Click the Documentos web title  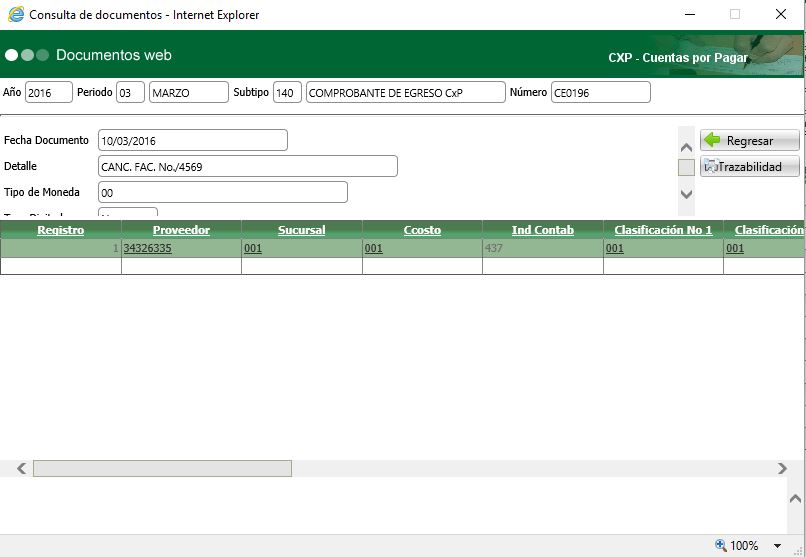(x=114, y=55)
